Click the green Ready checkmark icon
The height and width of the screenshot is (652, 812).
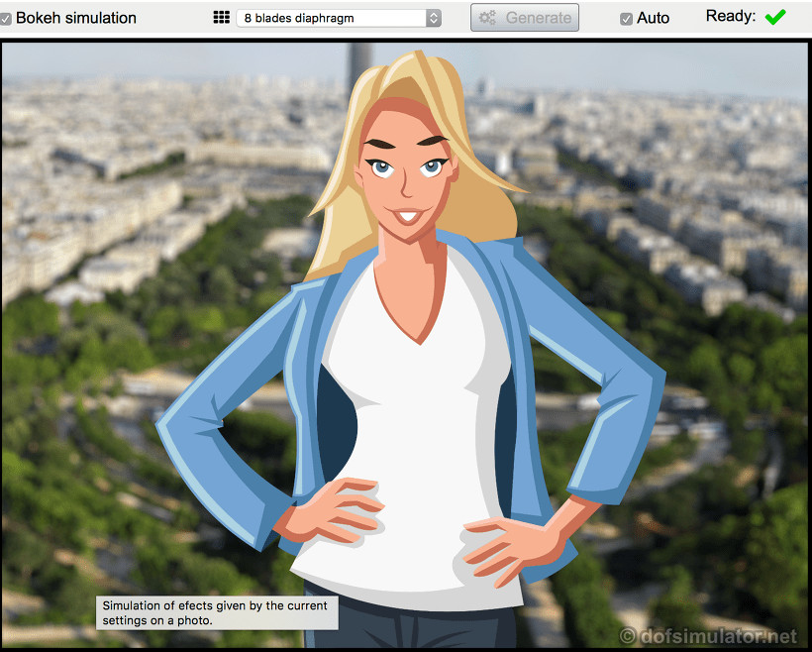coord(774,17)
